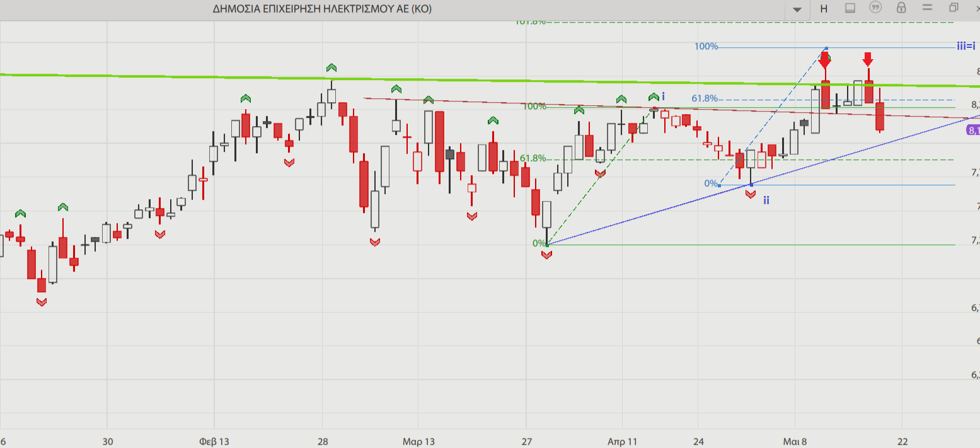Select the red down arrow nearest iii=i
Image resolution: width=980 pixels, height=448 pixels.
868,60
